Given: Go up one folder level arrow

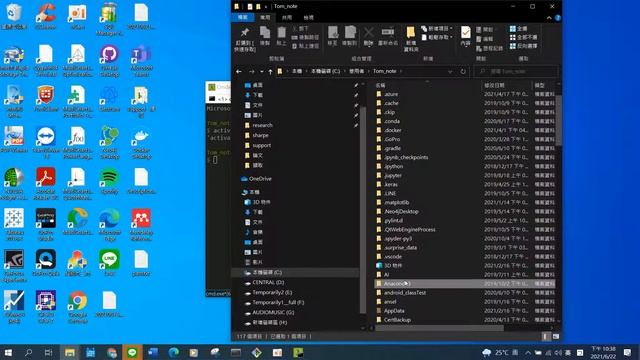Looking at the screenshot, I should tap(270, 71).
